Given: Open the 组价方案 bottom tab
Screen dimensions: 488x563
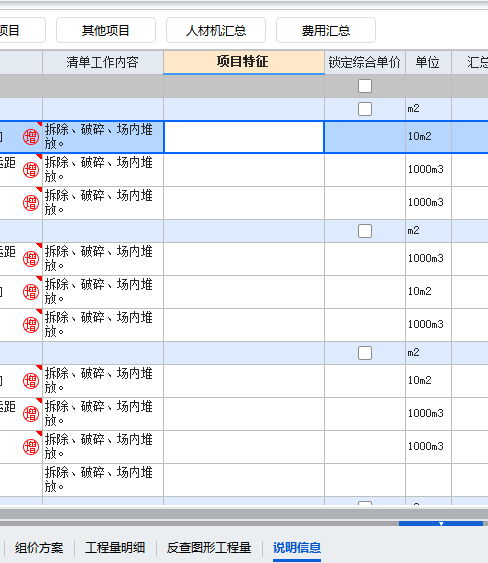Looking at the screenshot, I should (39, 548).
